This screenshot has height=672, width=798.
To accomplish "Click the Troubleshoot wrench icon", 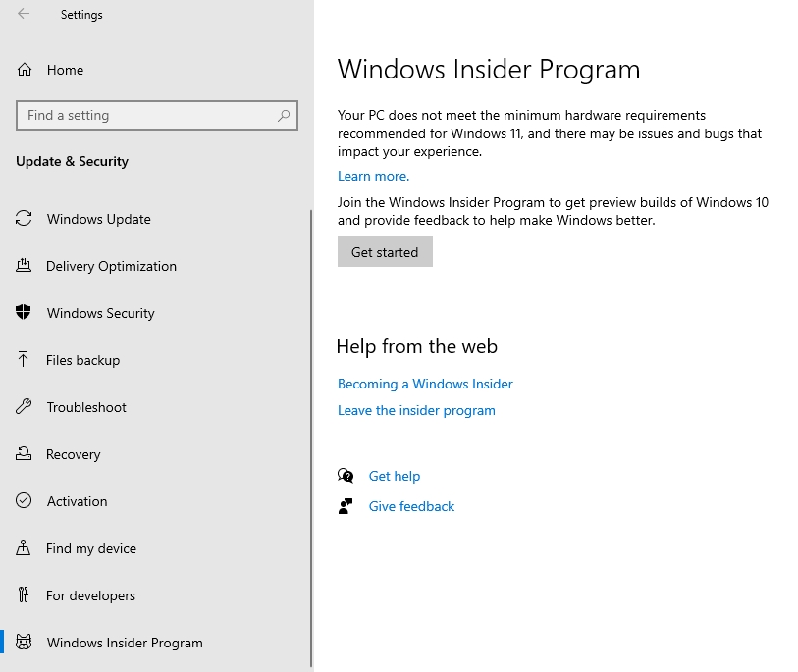I will [25, 407].
